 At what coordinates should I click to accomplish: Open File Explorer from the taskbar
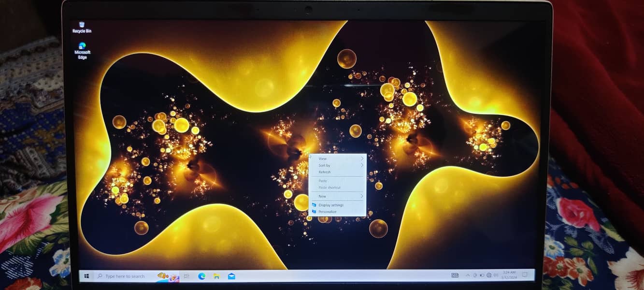pyautogui.click(x=216, y=276)
